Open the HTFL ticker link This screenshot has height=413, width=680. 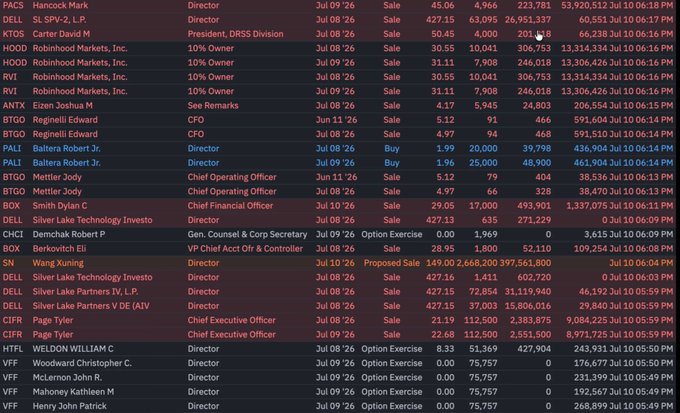point(14,349)
